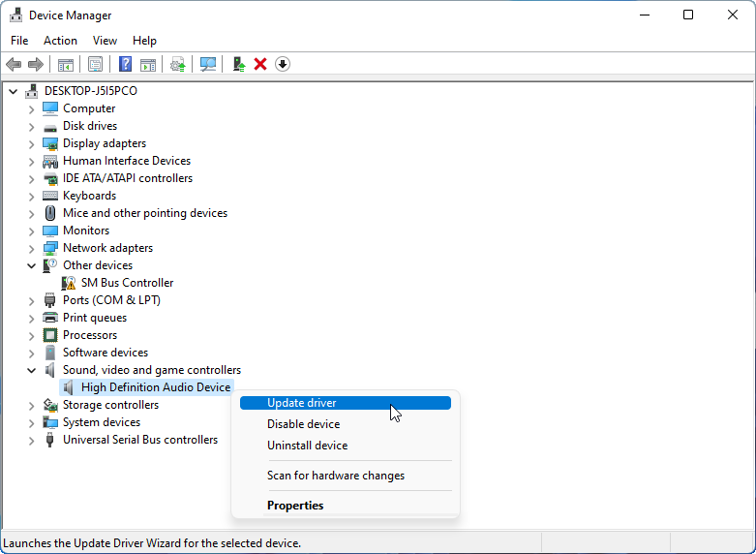Click the Display adapters icon
Viewport: 756px width, 554px height.
coord(50,143)
